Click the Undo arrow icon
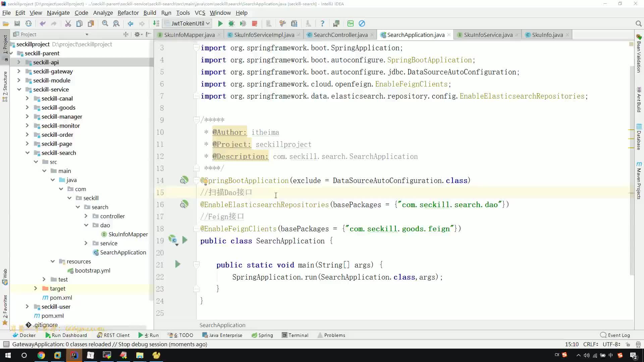Image resolution: width=644 pixels, height=362 pixels. pos(43,23)
